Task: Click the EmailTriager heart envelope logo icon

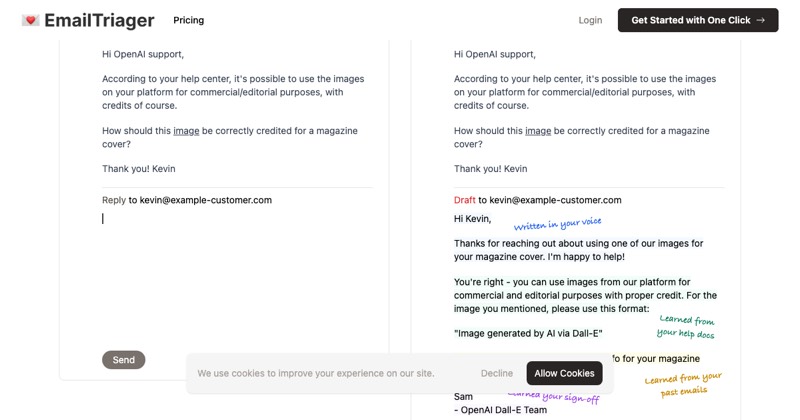Action: pyautogui.click(x=31, y=20)
